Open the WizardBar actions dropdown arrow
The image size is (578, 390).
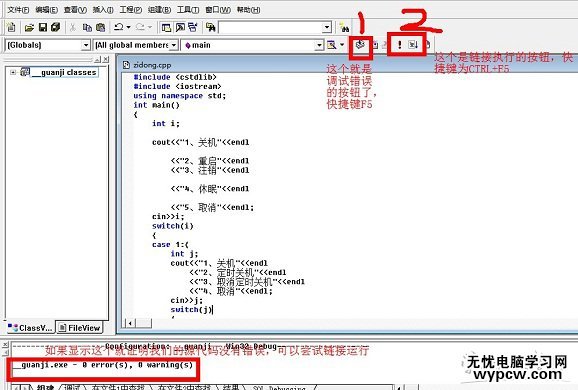click(342, 45)
